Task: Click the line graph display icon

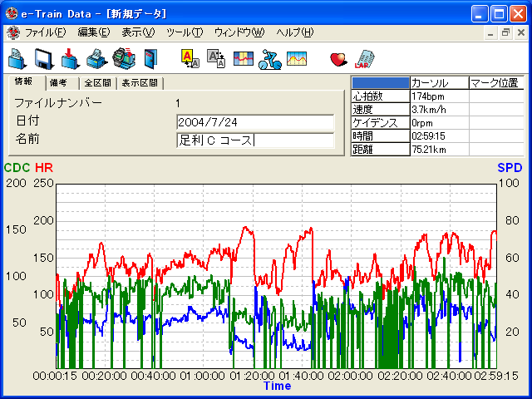Action: (x=296, y=58)
